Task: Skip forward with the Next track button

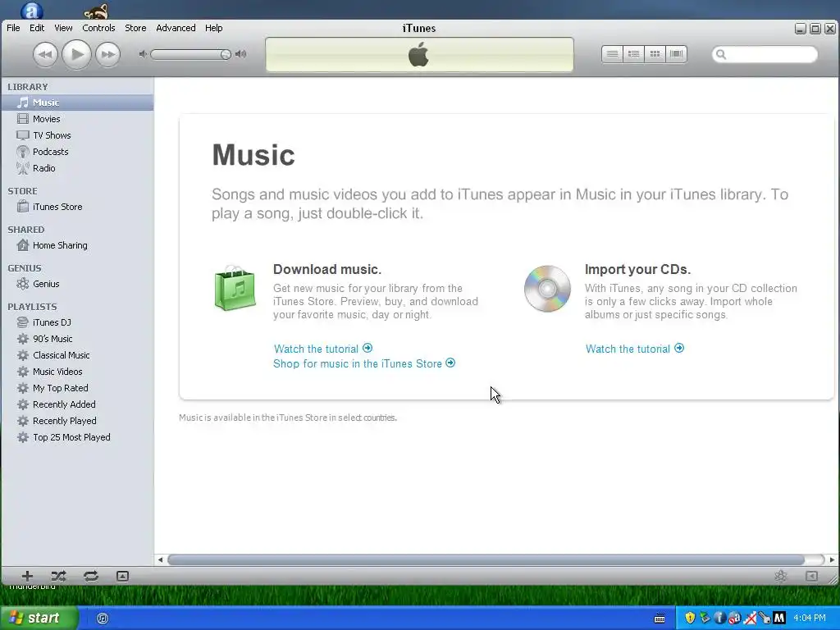Action: click(107, 54)
